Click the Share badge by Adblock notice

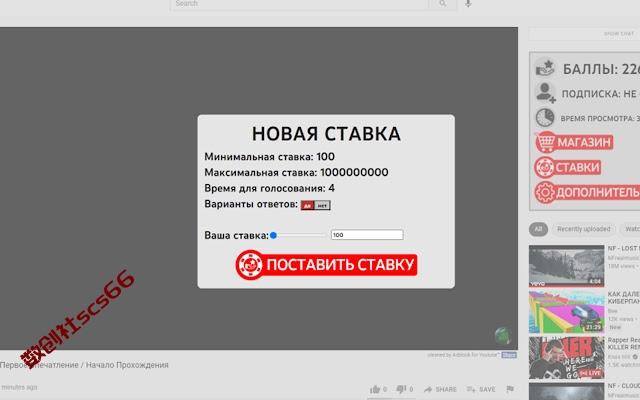(x=509, y=355)
